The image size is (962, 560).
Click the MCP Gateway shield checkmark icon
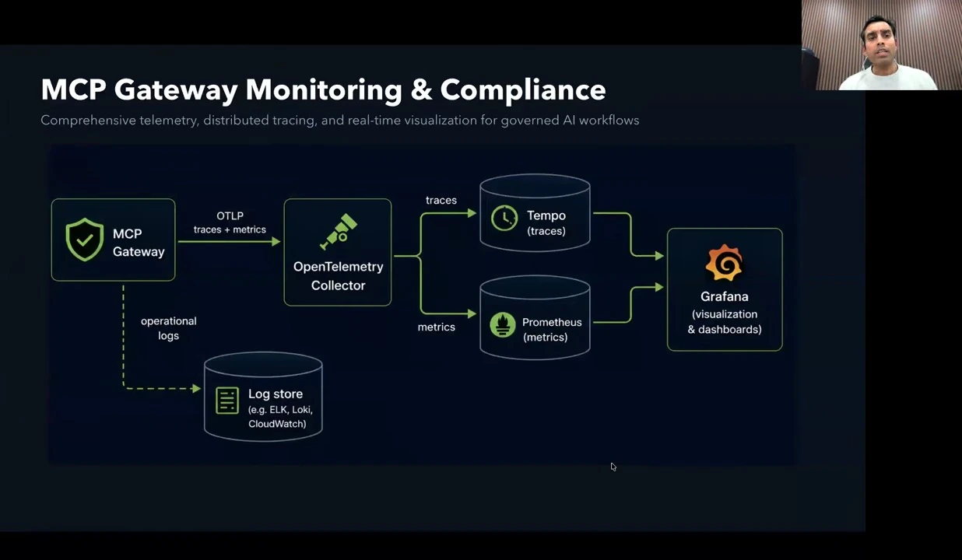[85, 240]
